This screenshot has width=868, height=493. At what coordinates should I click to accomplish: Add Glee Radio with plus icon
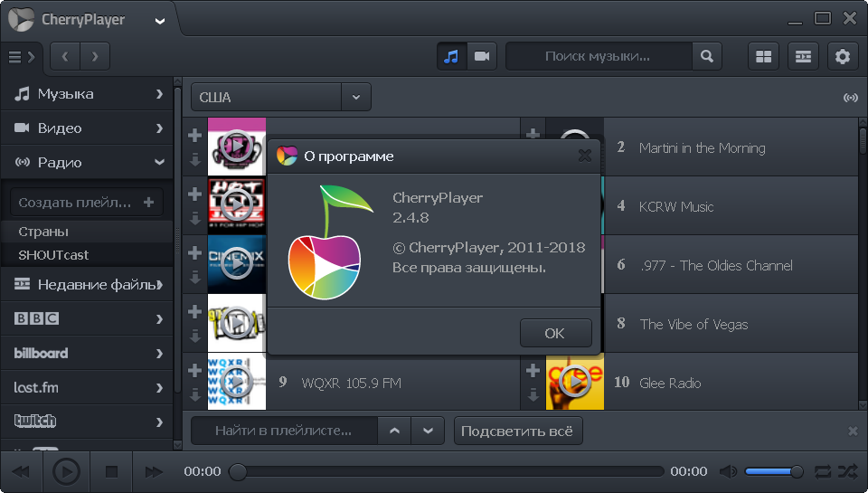(x=533, y=371)
